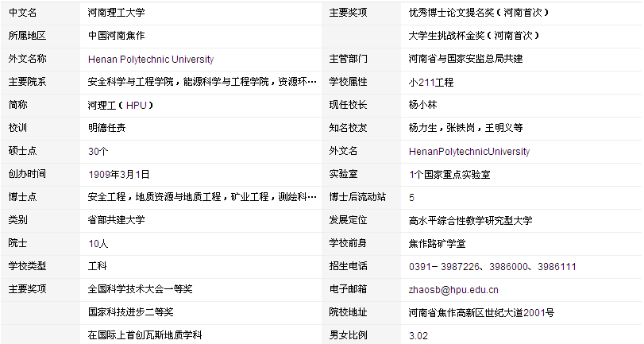Click the award 大学生挑战杯金奖
Image resolution: width=644 pixels, height=344 pixels.
[446, 36]
